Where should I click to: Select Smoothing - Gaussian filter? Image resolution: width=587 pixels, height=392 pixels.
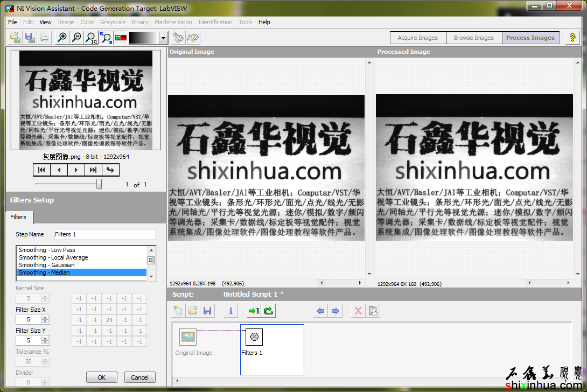coord(81,265)
